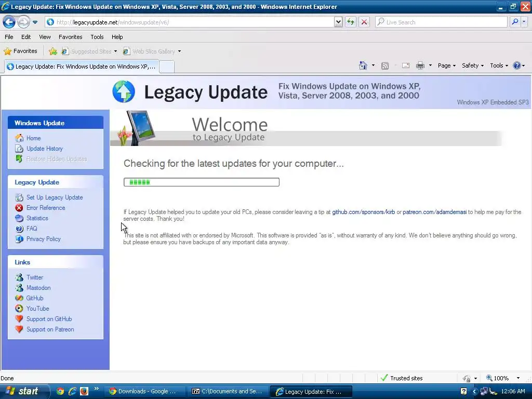Click the IE Back navigation button
532x399 pixels.
point(9,22)
